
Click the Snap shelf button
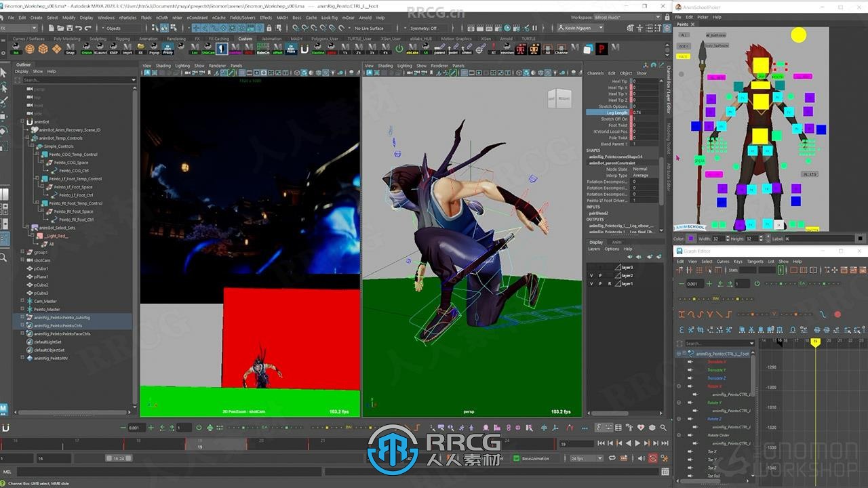(x=70, y=49)
